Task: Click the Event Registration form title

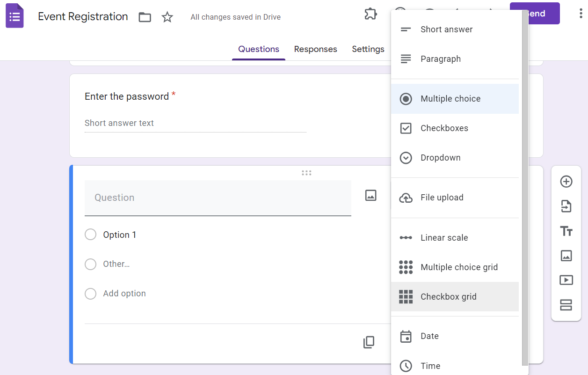Action: 83,16
